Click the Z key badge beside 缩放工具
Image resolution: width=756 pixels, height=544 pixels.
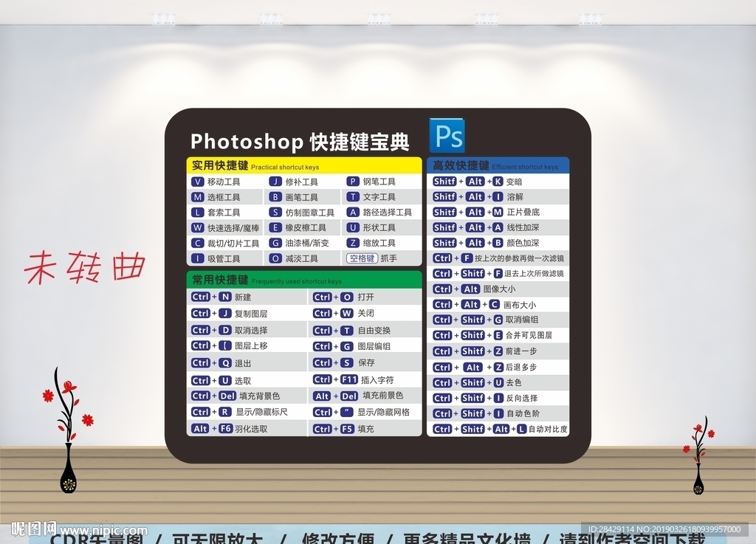353,244
